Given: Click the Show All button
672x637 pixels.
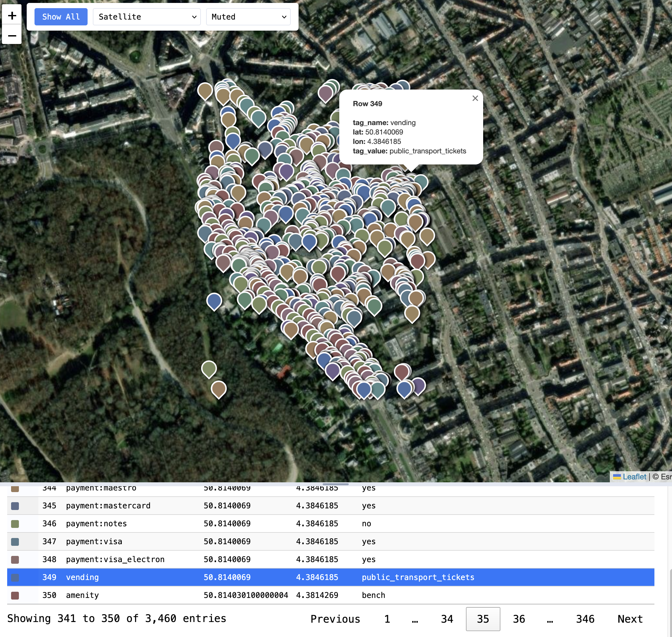Looking at the screenshot, I should coord(61,17).
